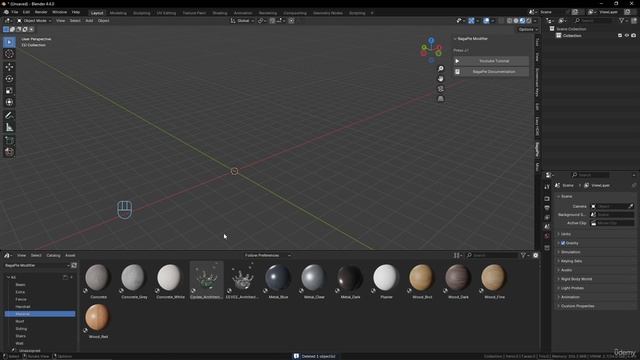The width and height of the screenshot is (640, 360).
Task: Click the Blender logo menu icon
Action: point(6,12)
